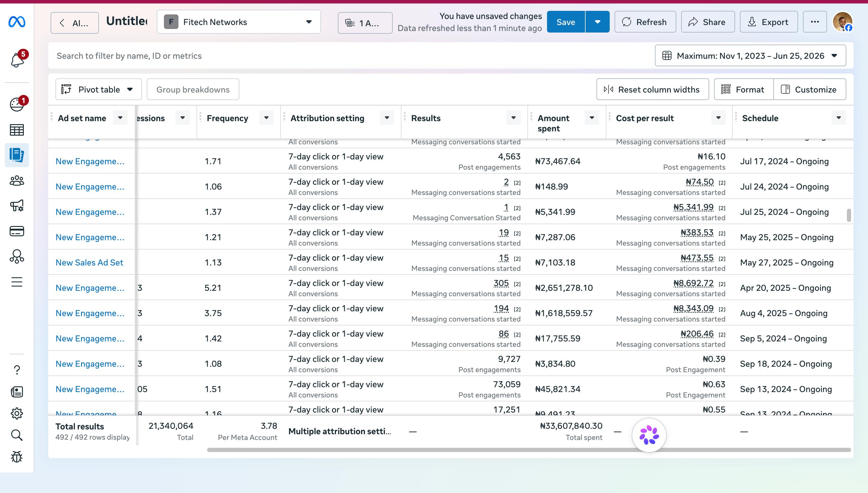The width and height of the screenshot is (868, 493).
Task: Open the table grid icon in sidebar
Action: pos(17,130)
